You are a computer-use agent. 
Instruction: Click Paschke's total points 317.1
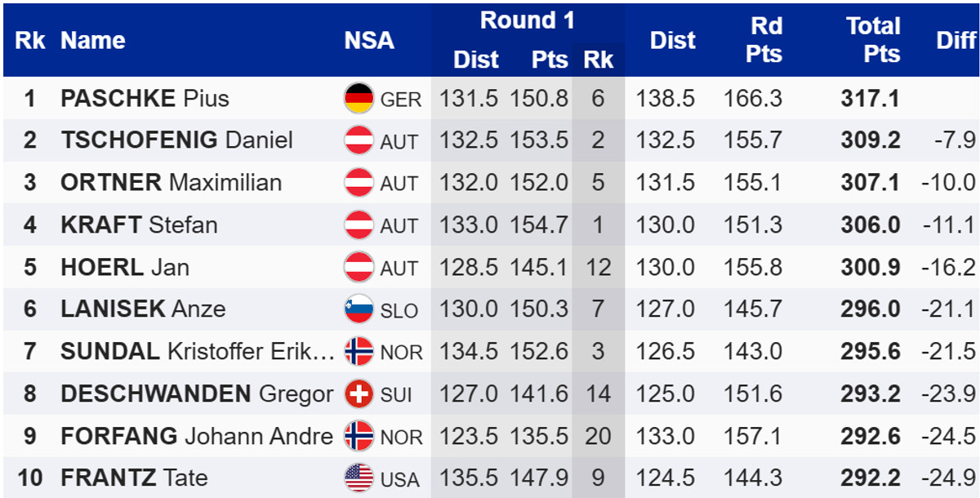pos(871,99)
